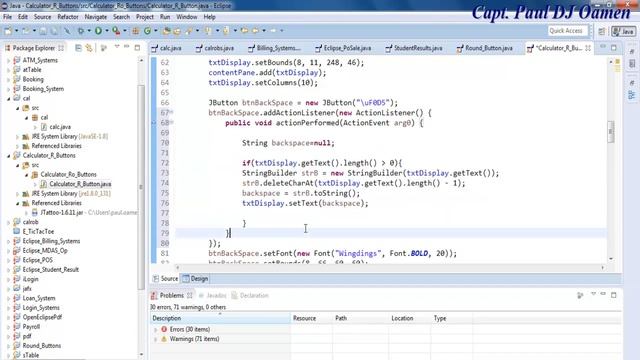Click the Debug toolbar icon
640x360 pixels.
[x=81, y=31]
